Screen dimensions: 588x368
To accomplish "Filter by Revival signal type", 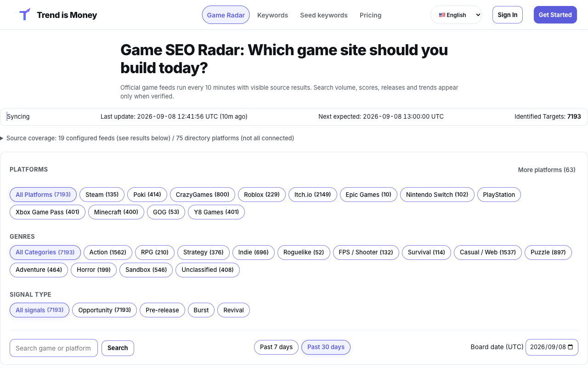I will [233, 310].
